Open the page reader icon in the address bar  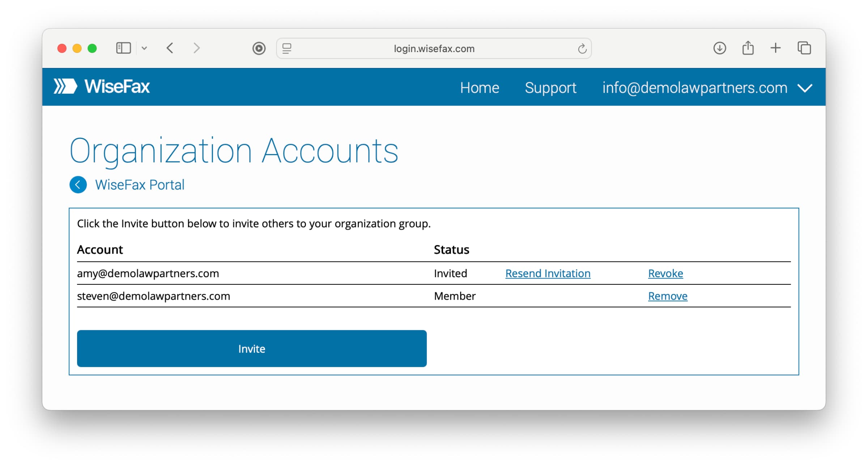coord(287,48)
